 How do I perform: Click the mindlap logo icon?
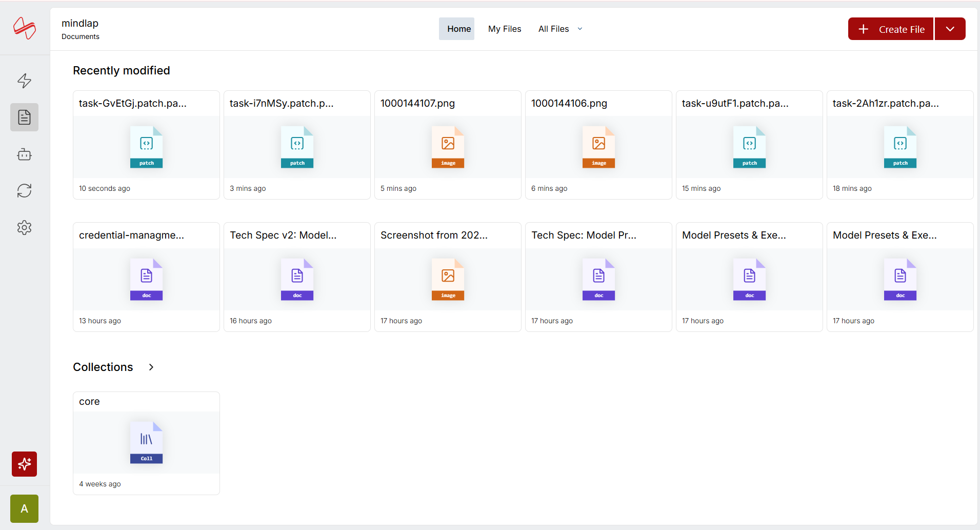(25, 28)
